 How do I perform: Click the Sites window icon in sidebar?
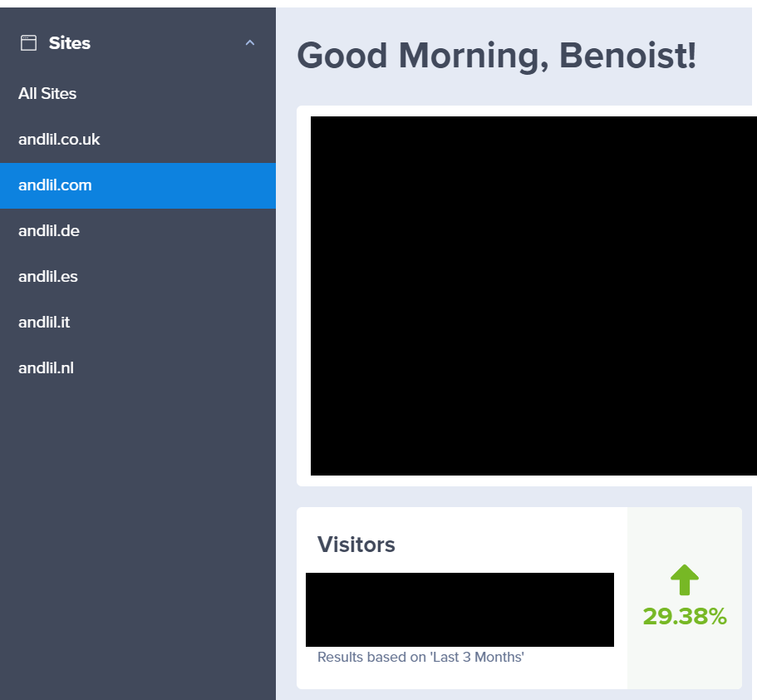(x=29, y=43)
